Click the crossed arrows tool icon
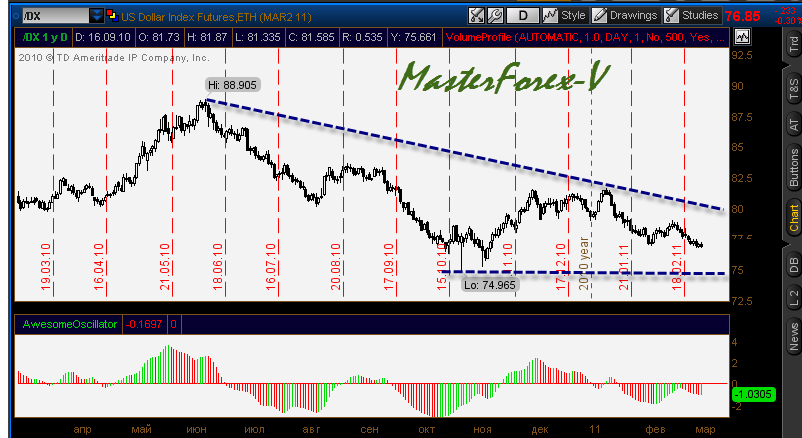 [x=477, y=15]
